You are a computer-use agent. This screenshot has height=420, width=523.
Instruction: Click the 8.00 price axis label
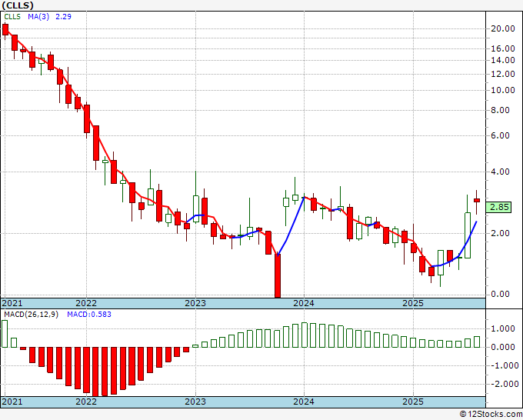point(501,110)
